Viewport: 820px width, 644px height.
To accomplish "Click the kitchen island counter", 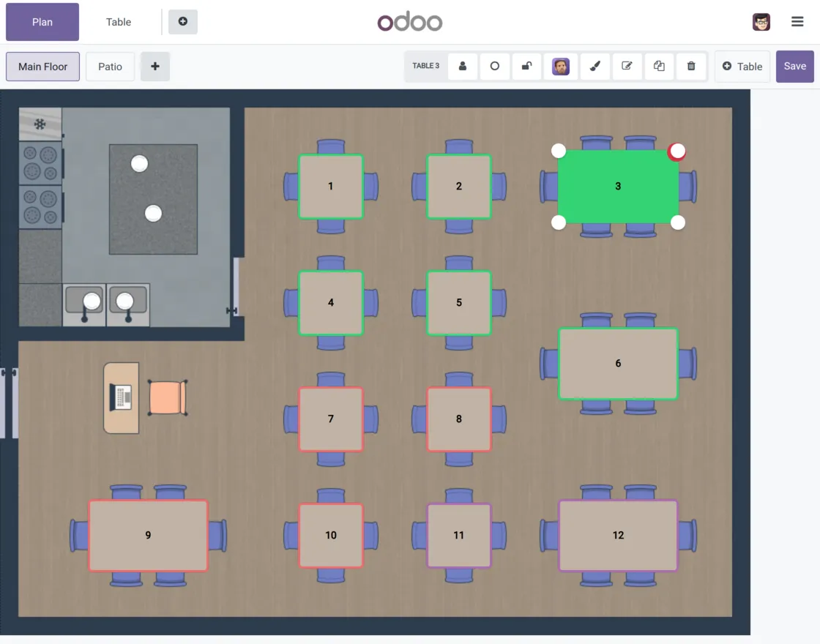I will (153, 199).
